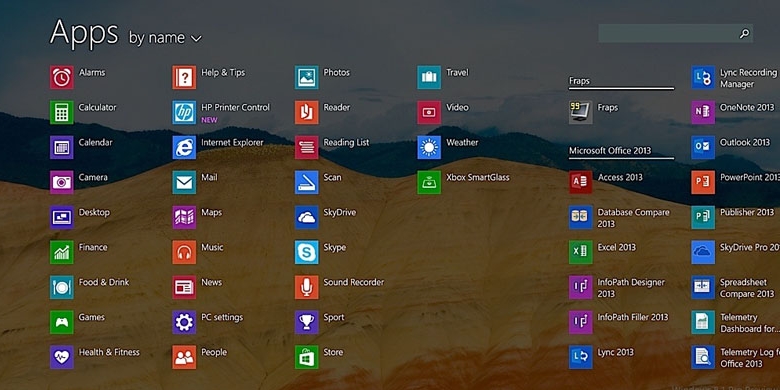Click the 'InfoPath Filler 2013' label text
Image resolution: width=780 pixels, height=390 pixels.
tap(633, 317)
